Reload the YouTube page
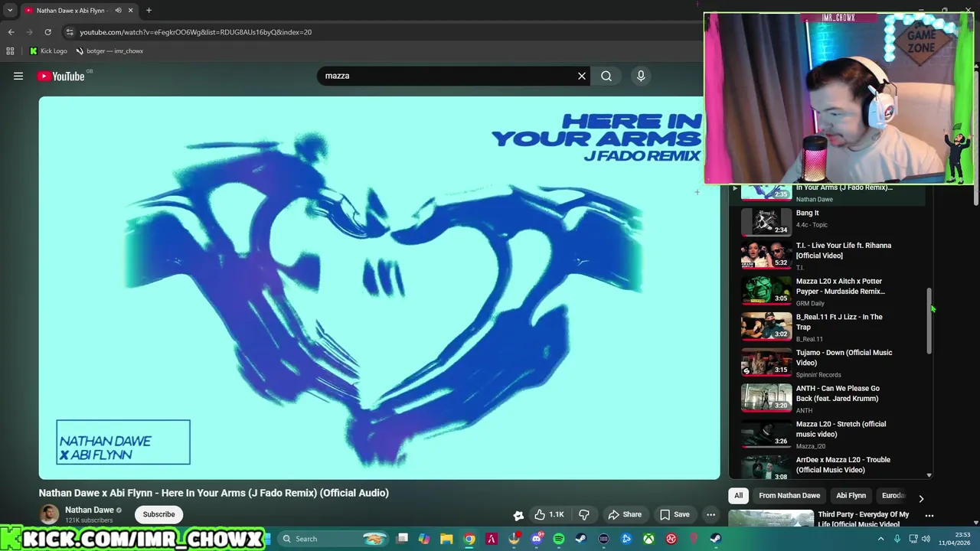 pyautogui.click(x=47, y=32)
